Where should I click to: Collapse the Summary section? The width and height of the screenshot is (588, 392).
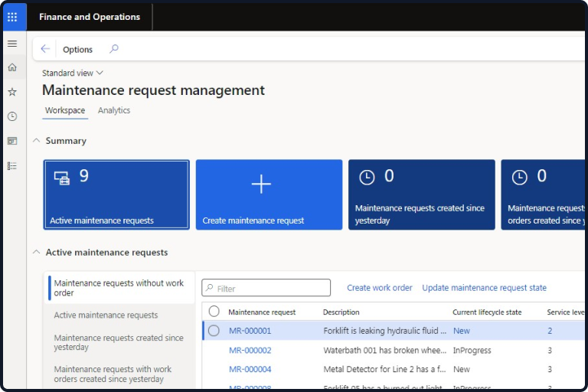click(x=37, y=141)
